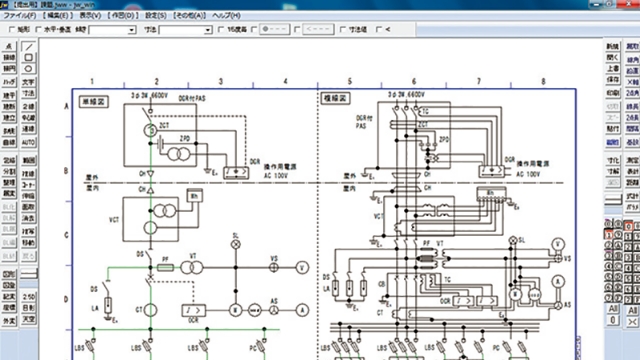Select the 寸法 dimension tool in left toolbar

tap(29, 93)
